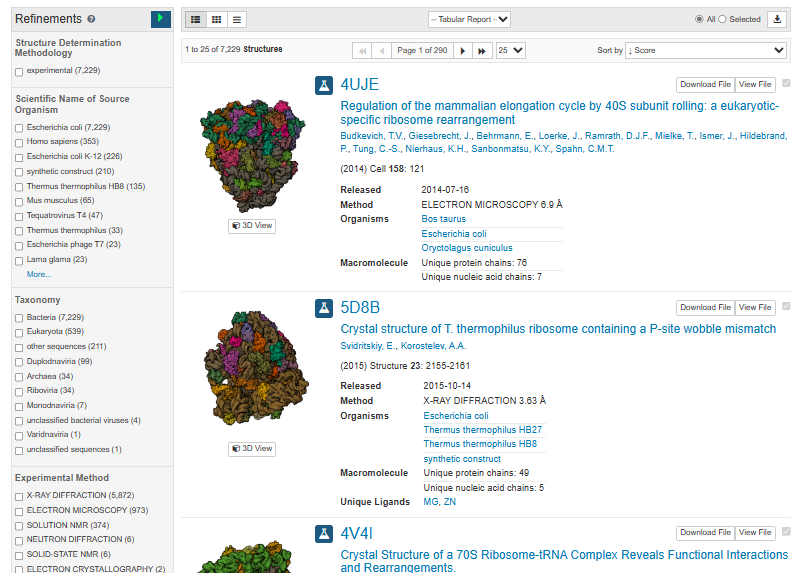Click the Bos taurus organism link
This screenshot has height=573, width=798.
coord(443,219)
